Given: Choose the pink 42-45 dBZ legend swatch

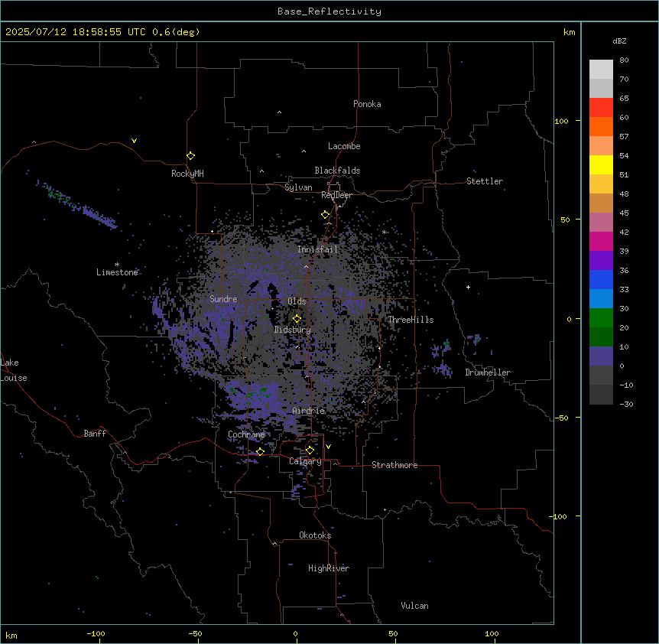Looking at the screenshot, I should (x=601, y=223).
